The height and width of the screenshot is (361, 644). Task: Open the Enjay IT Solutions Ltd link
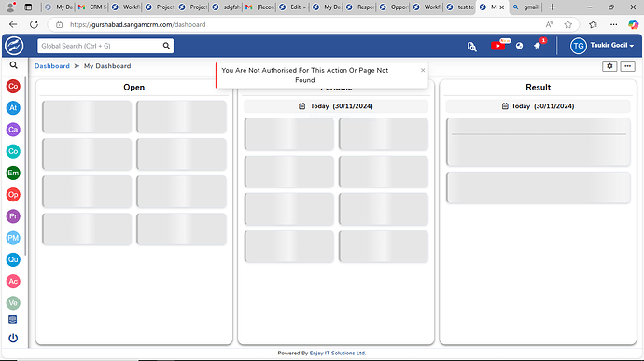click(337, 353)
